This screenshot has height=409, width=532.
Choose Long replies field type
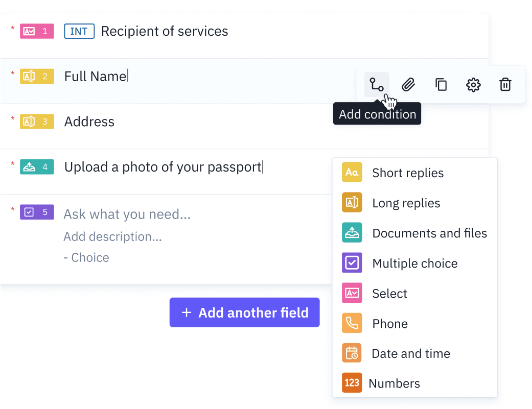coord(406,203)
